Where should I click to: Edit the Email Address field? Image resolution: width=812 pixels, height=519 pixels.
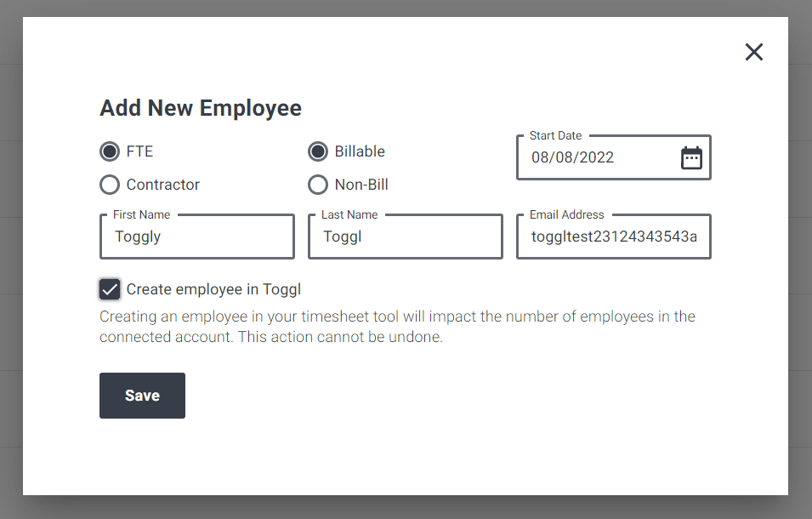click(x=614, y=237)
